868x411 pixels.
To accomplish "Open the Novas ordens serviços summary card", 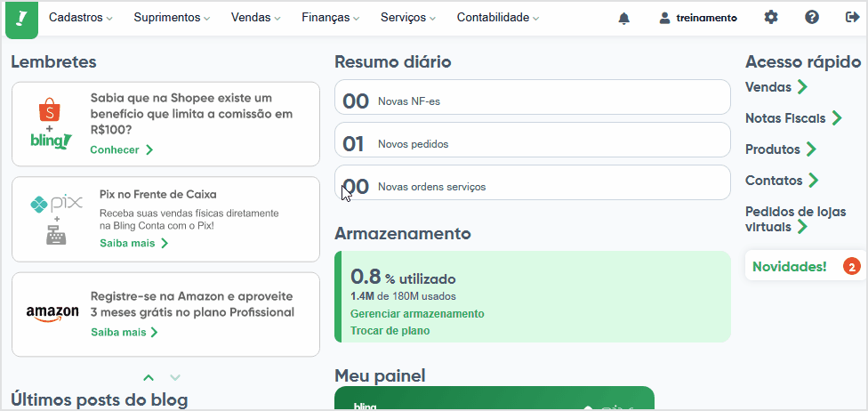I will (533, 182).
